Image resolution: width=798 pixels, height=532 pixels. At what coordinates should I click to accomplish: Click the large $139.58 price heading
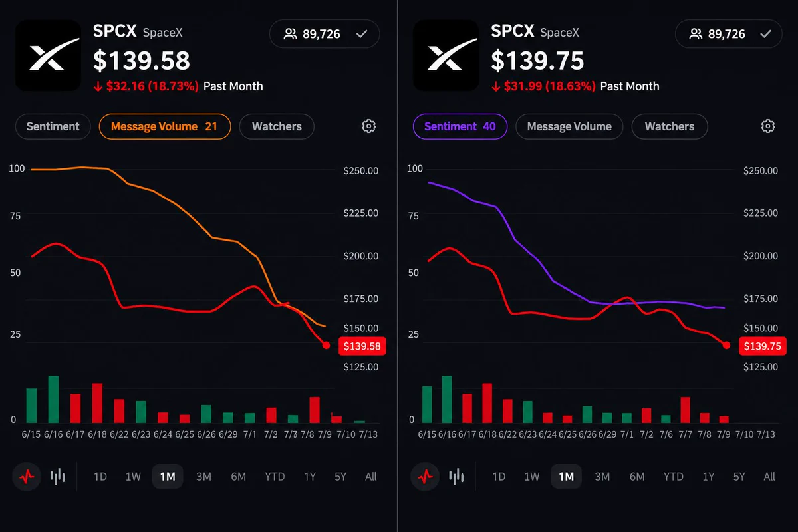click(142, 61)
